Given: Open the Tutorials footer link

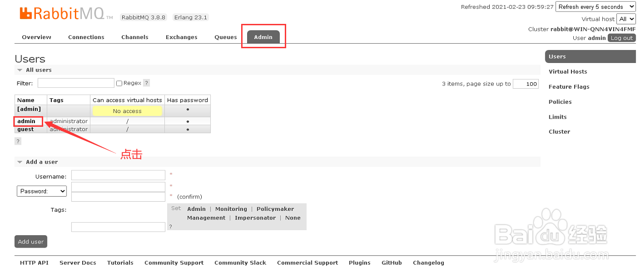Looking at the screenshot, I should pyautogui.click(x=120, y=263).
